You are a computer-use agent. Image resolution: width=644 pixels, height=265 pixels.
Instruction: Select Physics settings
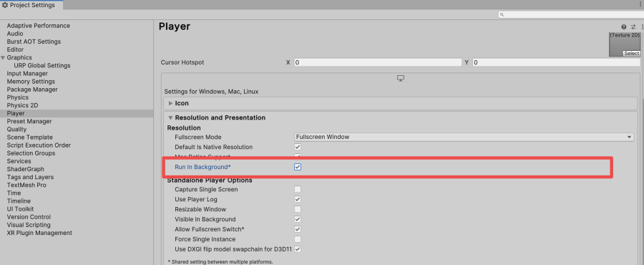coord(18,97)
